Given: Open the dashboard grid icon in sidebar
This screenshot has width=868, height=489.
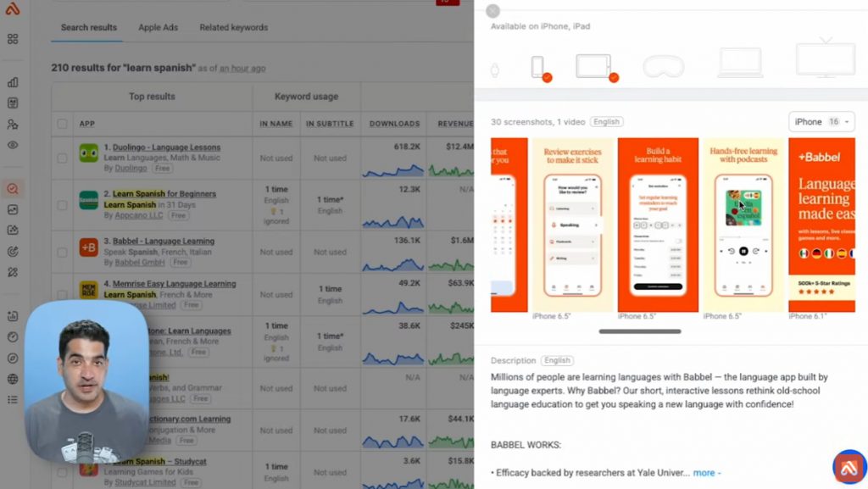Looking at the screenshot, I should 13,39.
